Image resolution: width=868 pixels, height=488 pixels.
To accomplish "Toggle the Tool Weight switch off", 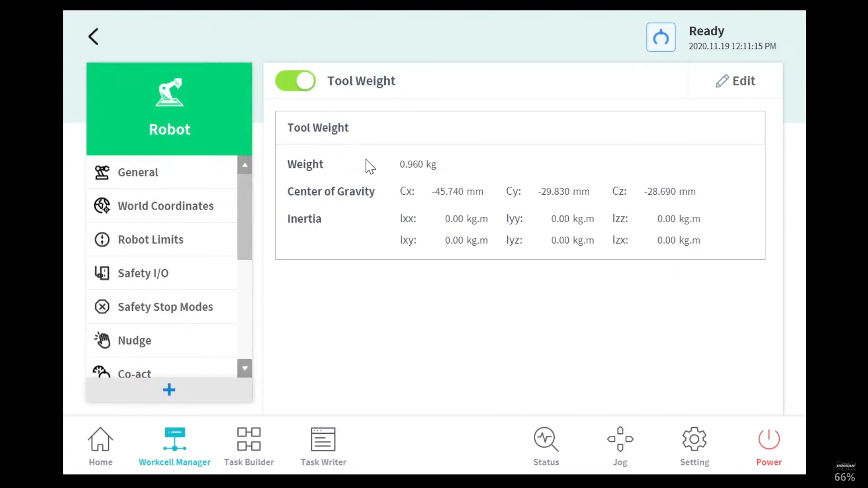I will point(295,81).
